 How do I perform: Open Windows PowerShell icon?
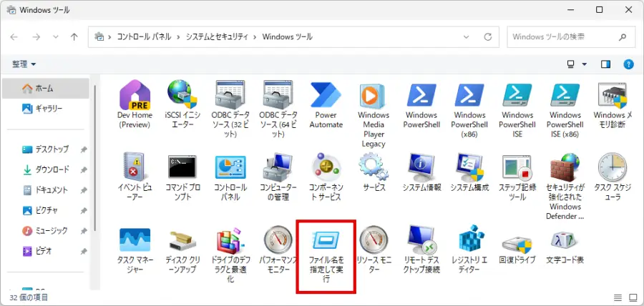tap(421, 95)
